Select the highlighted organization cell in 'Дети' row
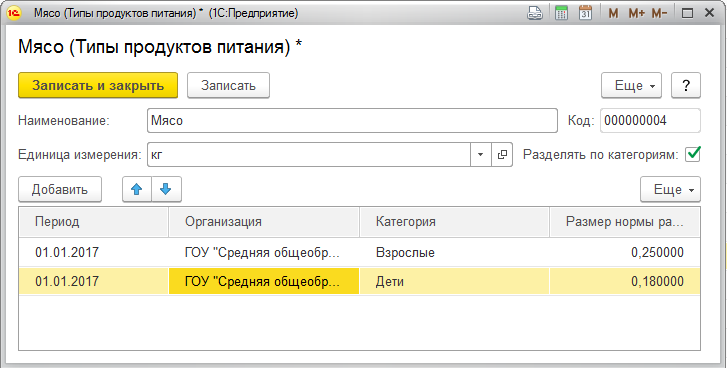727x368 pixels. (x=264, y=281)
